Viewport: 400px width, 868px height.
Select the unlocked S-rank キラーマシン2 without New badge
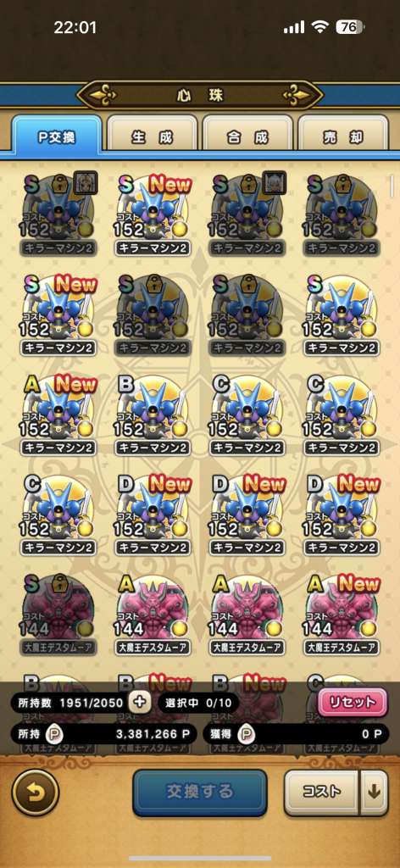click(342, 314)
